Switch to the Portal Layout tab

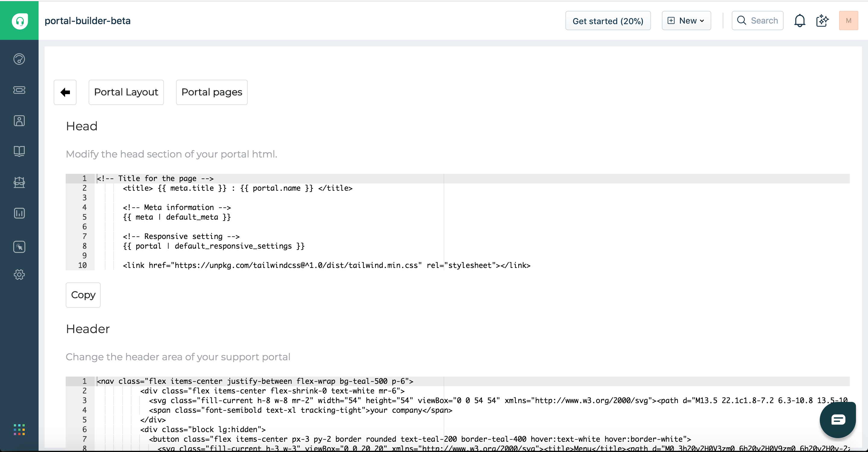(126, 92)
